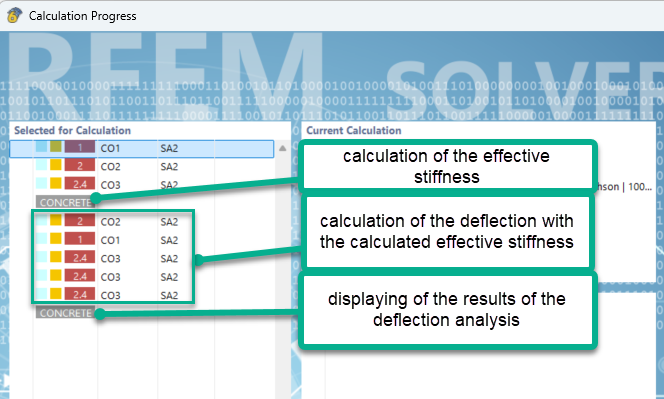Click the red '2' cell between the two CONCRETE labels

coord(80,221)
